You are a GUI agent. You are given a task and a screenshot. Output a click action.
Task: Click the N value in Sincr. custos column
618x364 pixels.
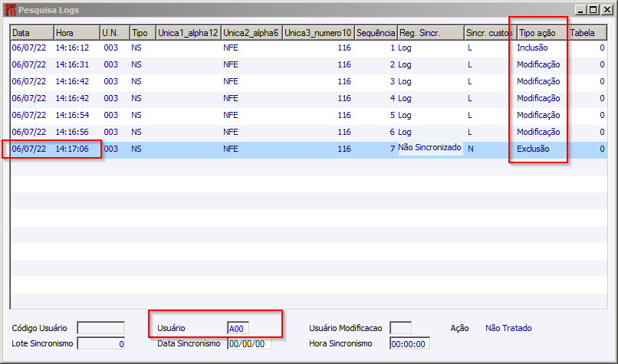[471, 149]
